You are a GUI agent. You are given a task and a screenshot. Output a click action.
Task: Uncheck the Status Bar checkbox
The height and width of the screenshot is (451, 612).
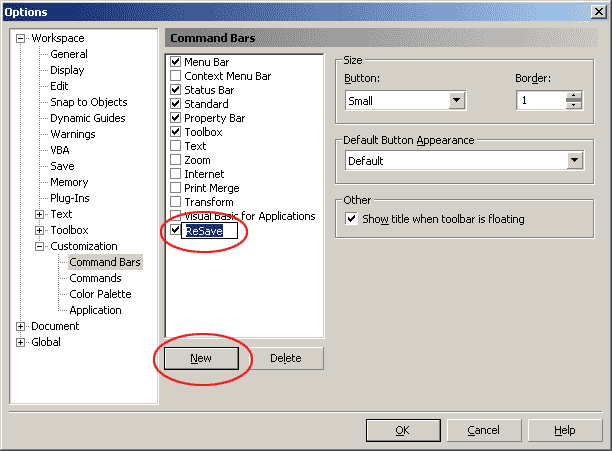click(x=176, y=90)
